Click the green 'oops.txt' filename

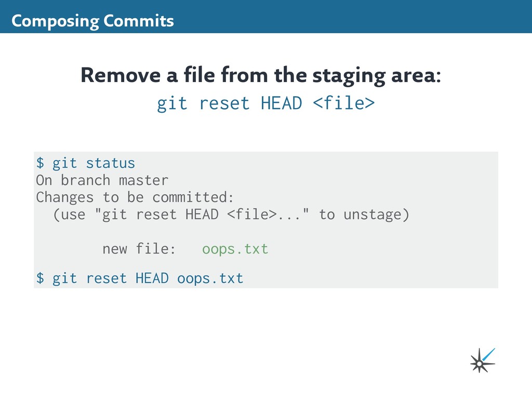tap(235, 249)
